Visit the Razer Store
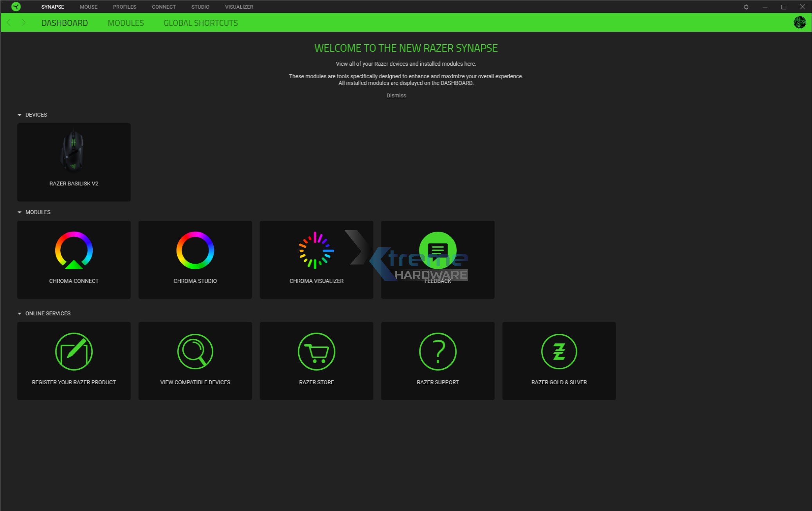 click(x=316, y=360)
